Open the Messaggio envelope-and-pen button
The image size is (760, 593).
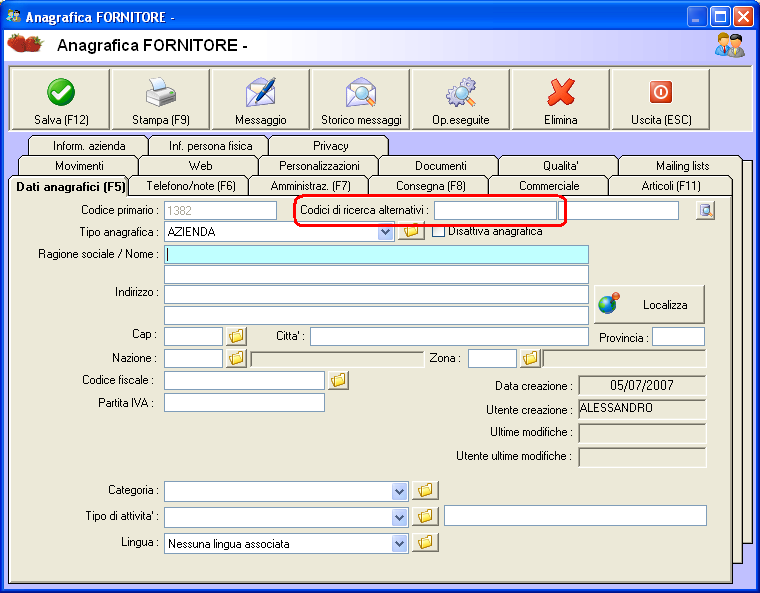(x=261, y=99)
